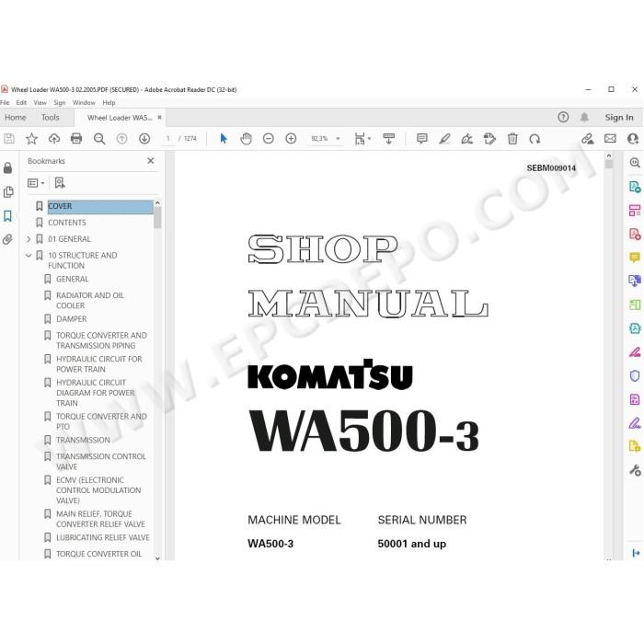Collapse the right tools pane arrow
This screenshot has width=644, height=644.
click(x=636, y=553)
